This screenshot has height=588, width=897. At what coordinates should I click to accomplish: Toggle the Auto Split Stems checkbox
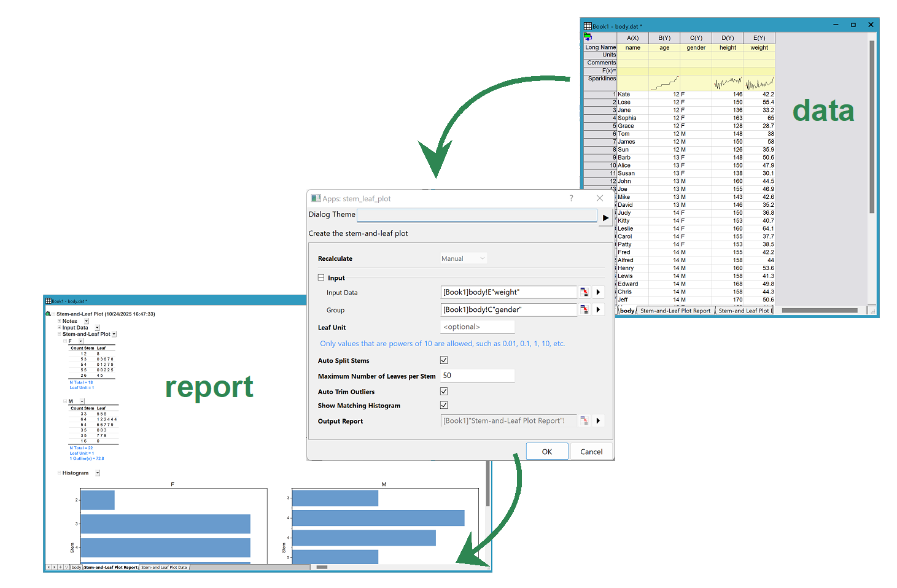[x=444, y=360]
